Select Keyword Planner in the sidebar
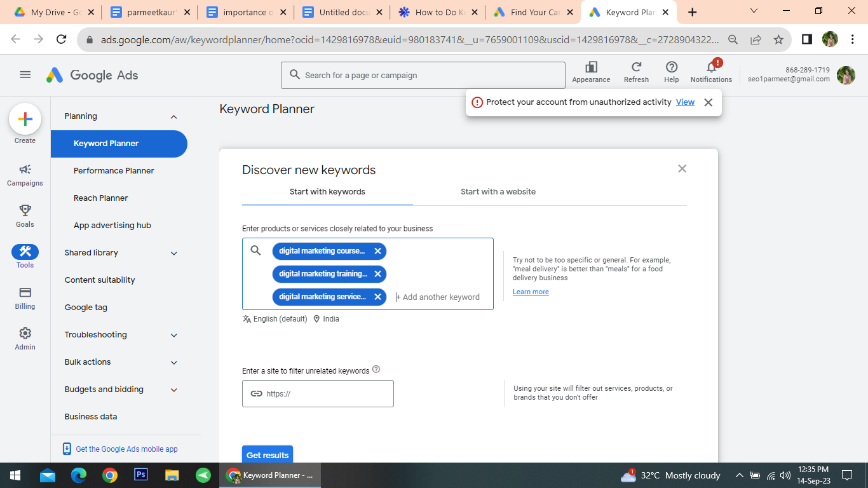This screenshot has height=488, width=868. (119, 144)
